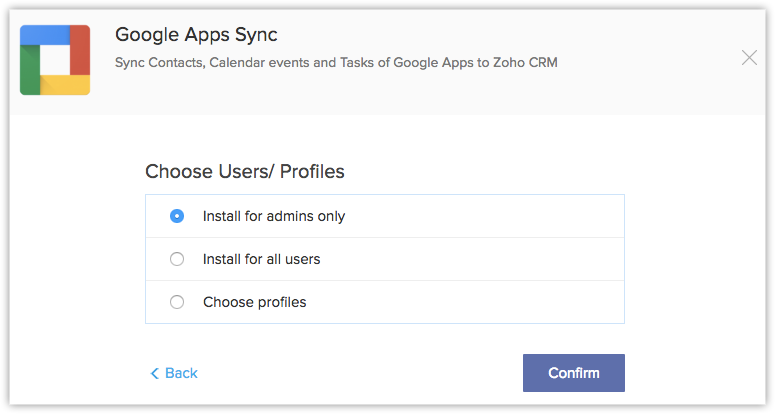The height and width of the screenshot is (414, 775).
Task: Click the Google Apps Sync logo icon
Action: point(55,60)
